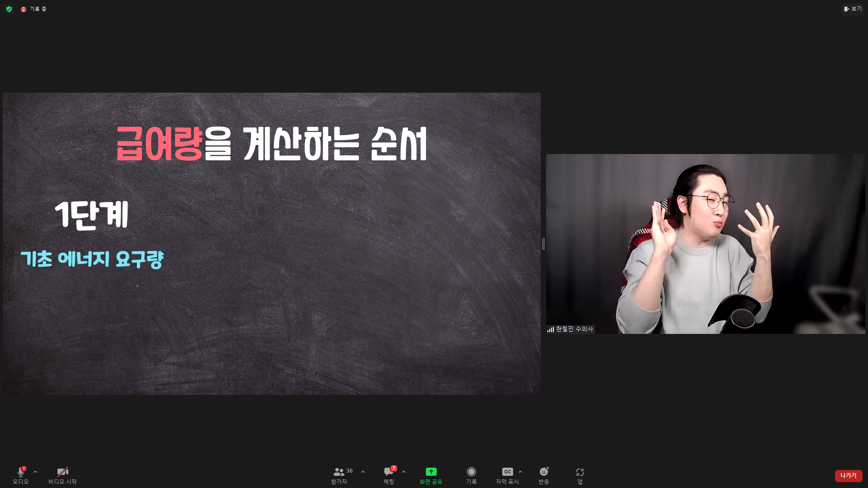
Task: Open the 반응 reactions menu
Action: click(x=544, y=475)
